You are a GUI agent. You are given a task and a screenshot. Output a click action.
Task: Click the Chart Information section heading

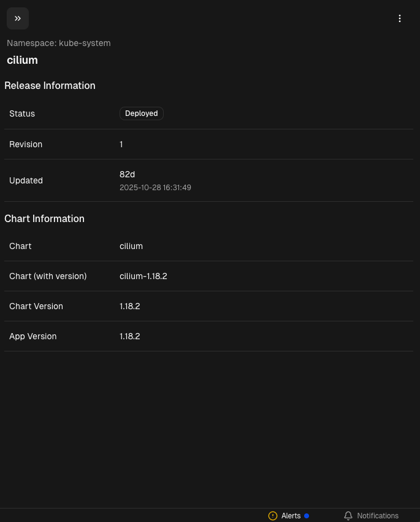tap(44, 219)
